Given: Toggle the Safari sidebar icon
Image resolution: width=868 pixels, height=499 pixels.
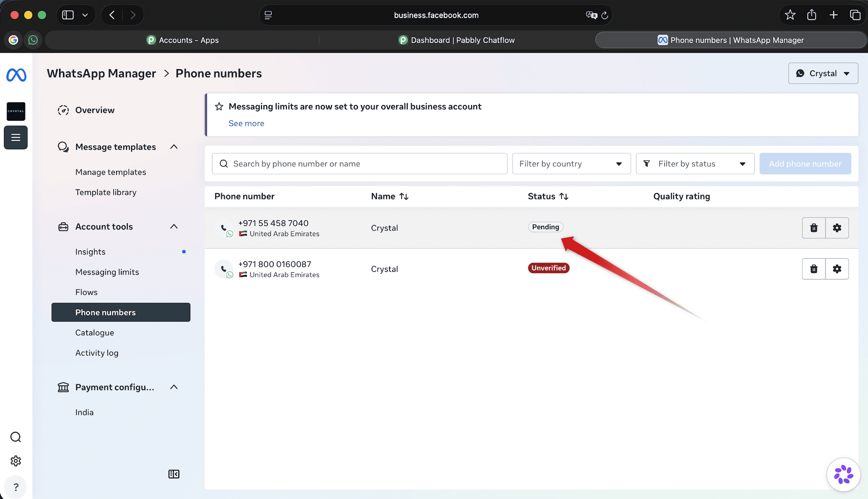Looking at the screenshot, I should pyautogui.click(x=68, y=15).
